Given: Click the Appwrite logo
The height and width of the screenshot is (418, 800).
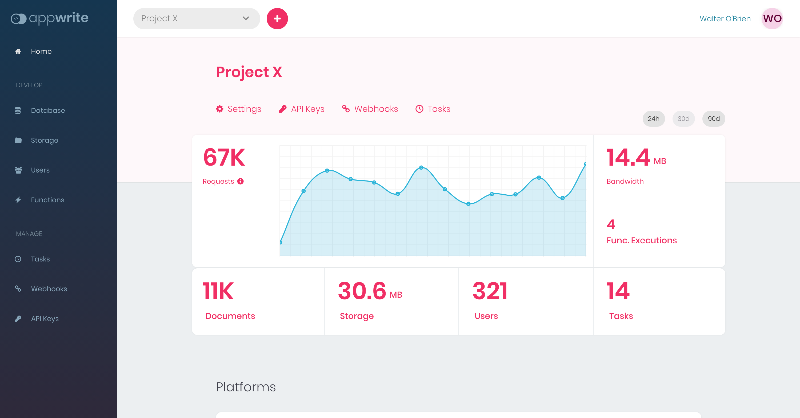Looking at the screenshot, I should pos(49,18).
